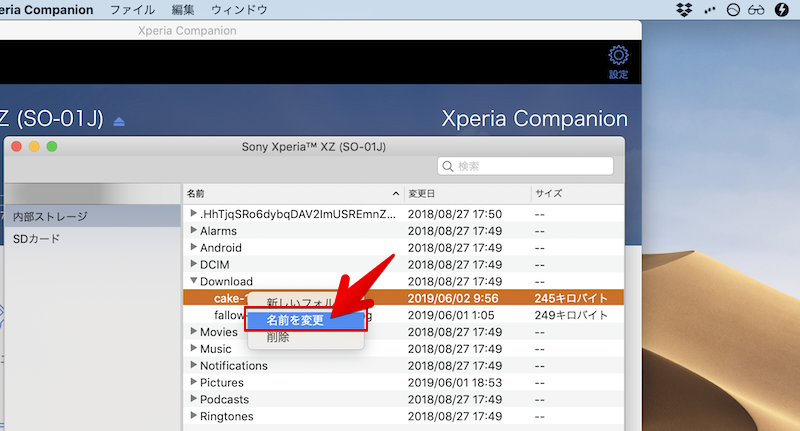Select the Pictures folder row
The width and height of the screenshot is (800, 431).
[x=221, y=382]
